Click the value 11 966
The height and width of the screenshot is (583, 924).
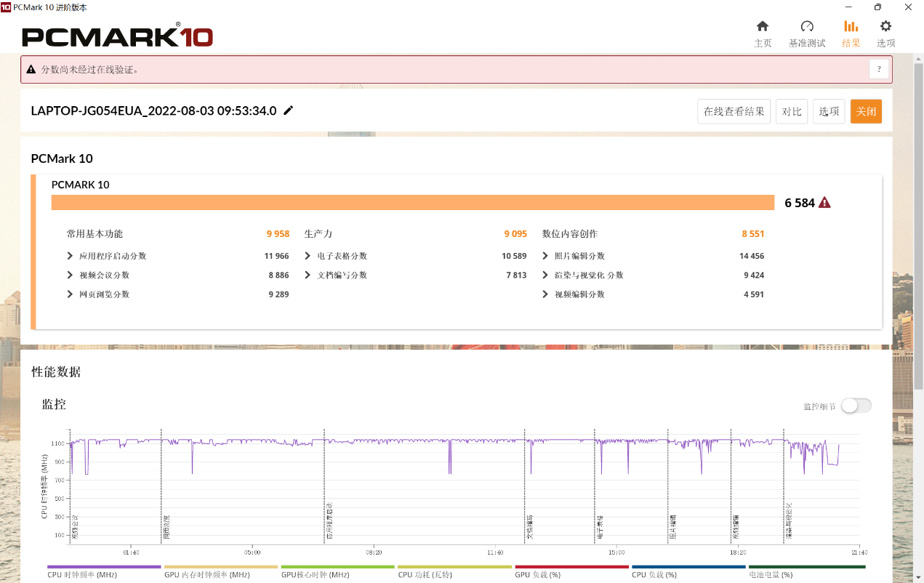pos(276,256)
